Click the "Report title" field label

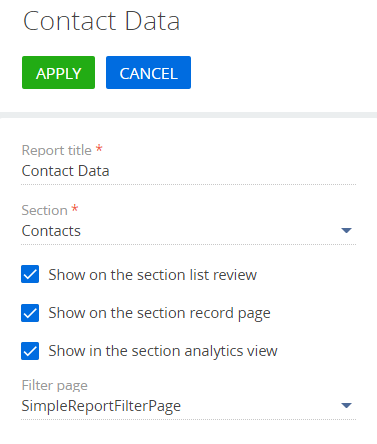coord(57,150)
